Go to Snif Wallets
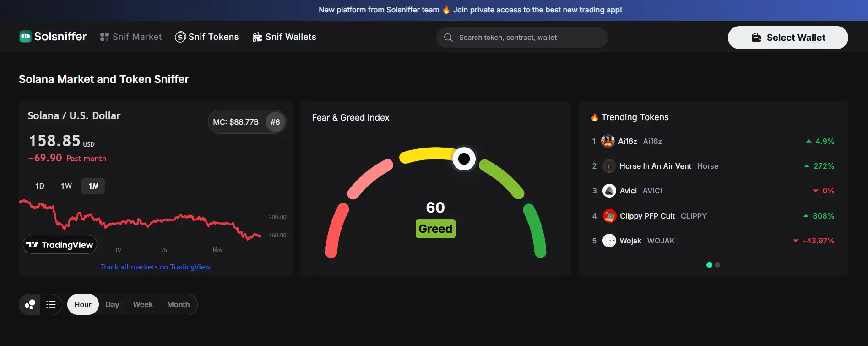868x346 pixels. (x=284, y=37)
